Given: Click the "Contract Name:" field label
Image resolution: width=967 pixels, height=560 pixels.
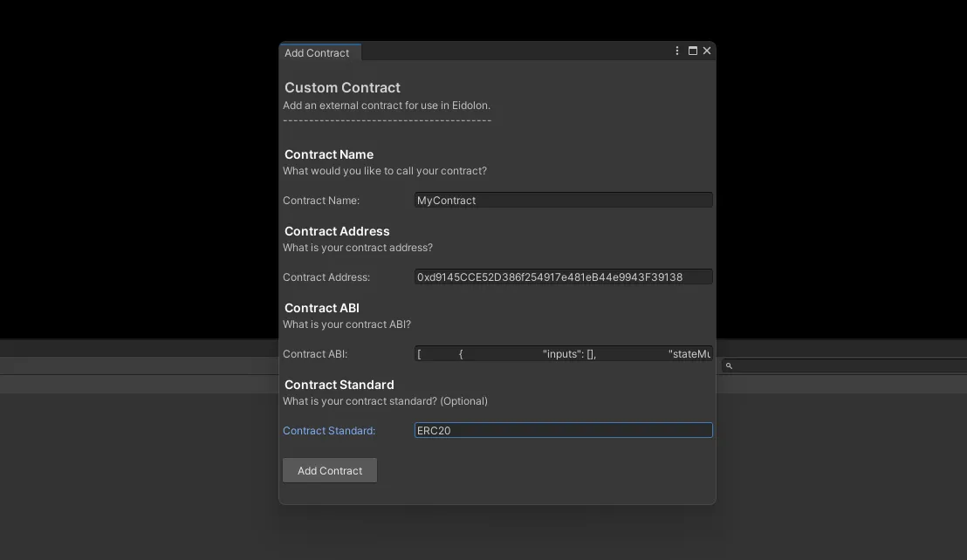Looking at the screenshot, I should click(321, 201).
